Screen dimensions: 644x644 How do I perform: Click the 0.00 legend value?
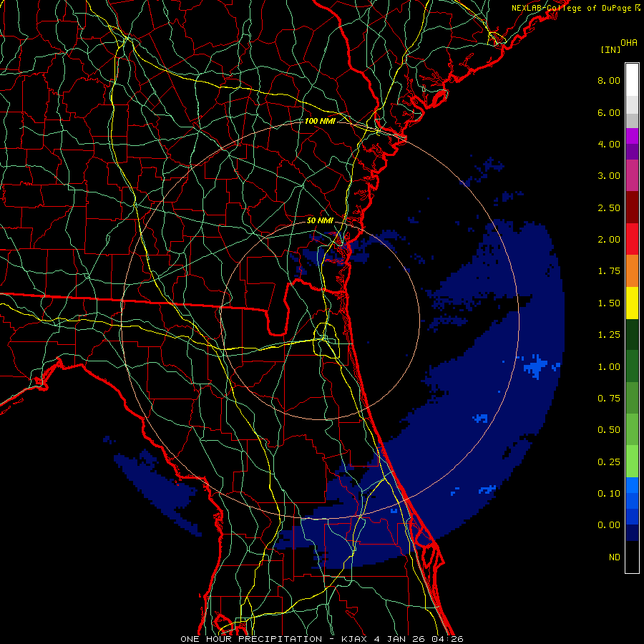609,525
